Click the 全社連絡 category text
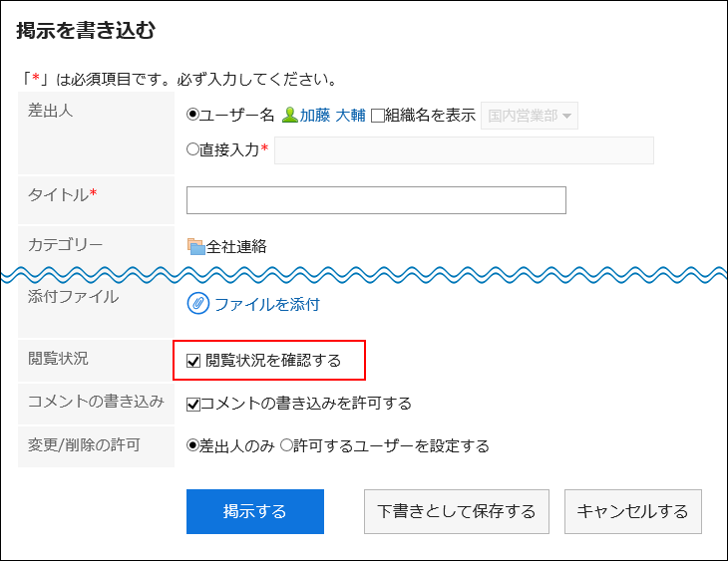The width and height of the screenshot is (728, 561). pos(236,246)
